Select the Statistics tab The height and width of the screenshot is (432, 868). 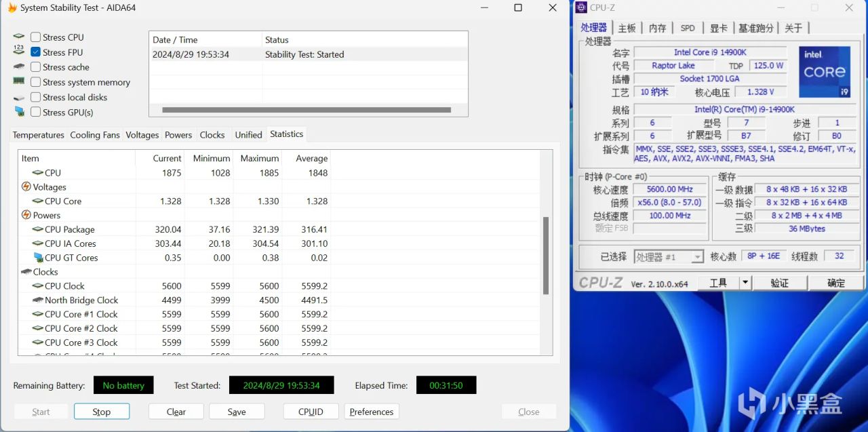287,134
